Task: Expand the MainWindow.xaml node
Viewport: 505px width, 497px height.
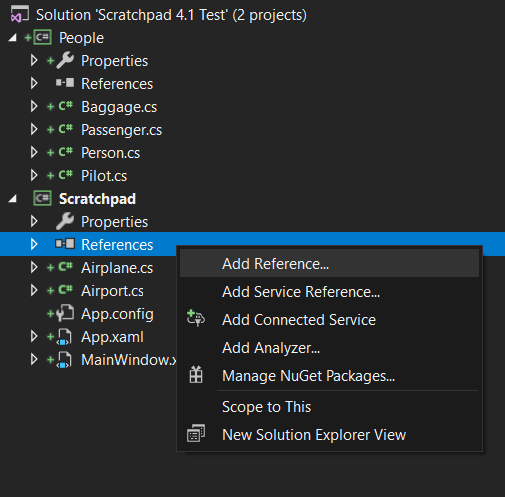Action: coord(34,359)
